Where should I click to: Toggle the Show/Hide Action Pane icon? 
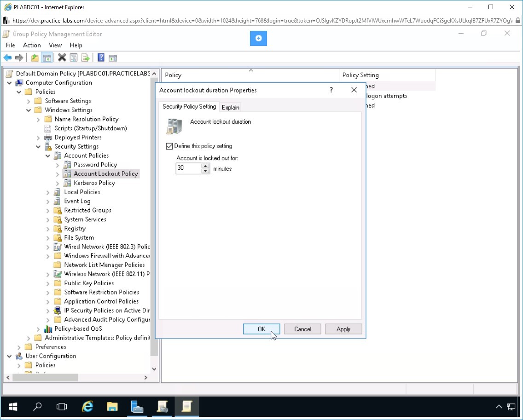[x=113, y=58]
